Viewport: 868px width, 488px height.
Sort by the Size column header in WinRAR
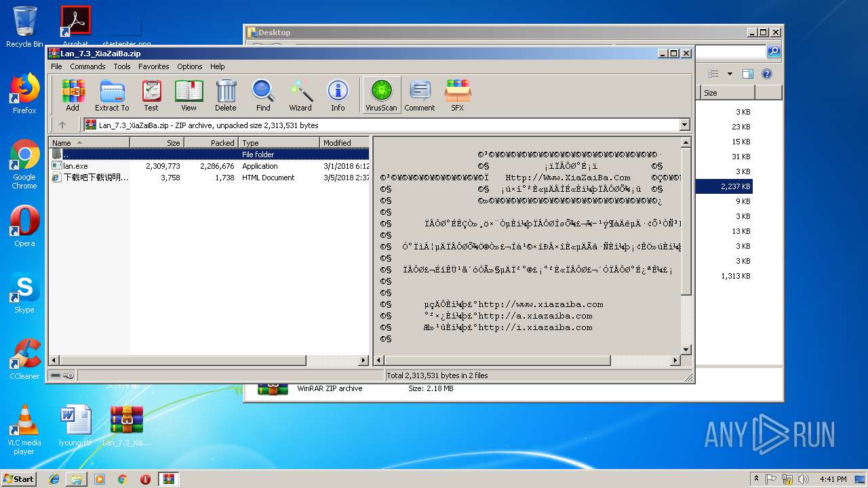click(x=157, y=142)
